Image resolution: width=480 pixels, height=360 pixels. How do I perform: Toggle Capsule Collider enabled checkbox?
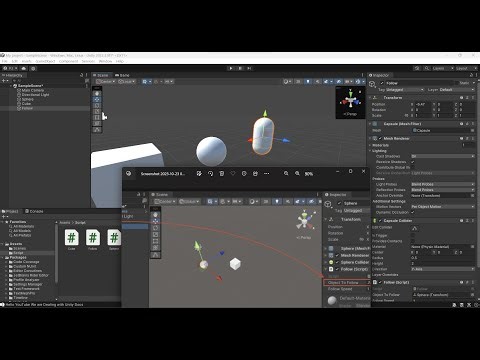tap(380, 221)
